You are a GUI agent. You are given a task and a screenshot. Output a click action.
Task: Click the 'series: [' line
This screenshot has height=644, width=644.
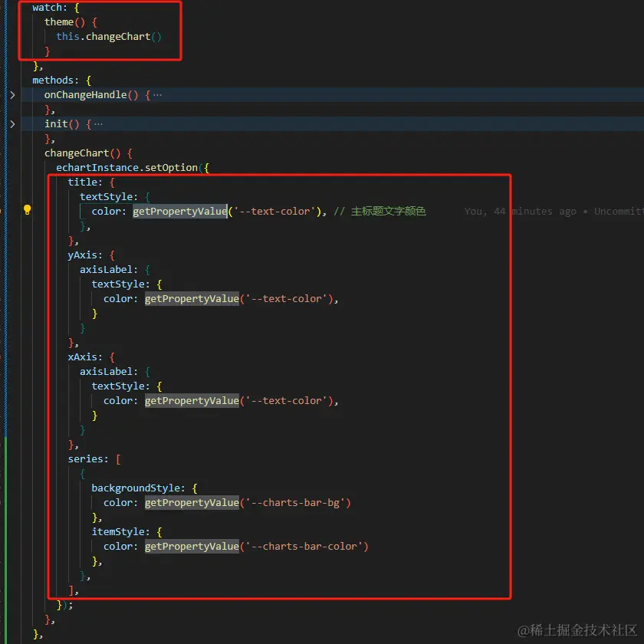pos(94,459)
